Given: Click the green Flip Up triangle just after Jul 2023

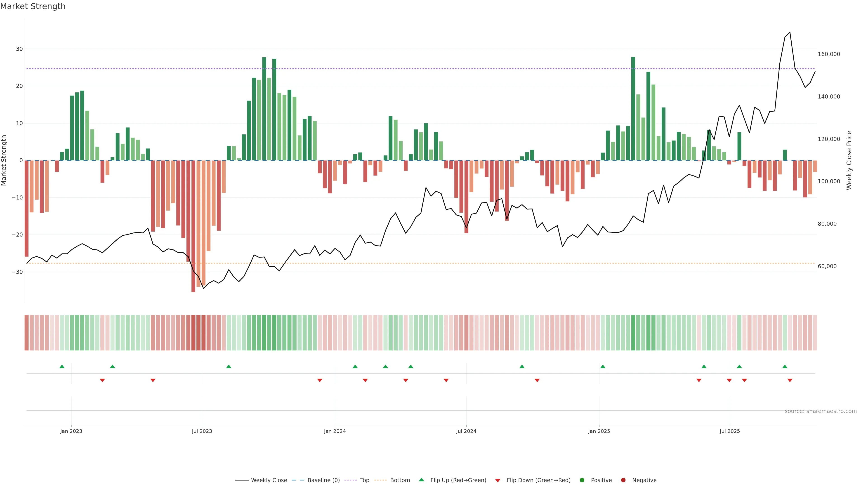Looking at the screenshot, I should [229, 366].
